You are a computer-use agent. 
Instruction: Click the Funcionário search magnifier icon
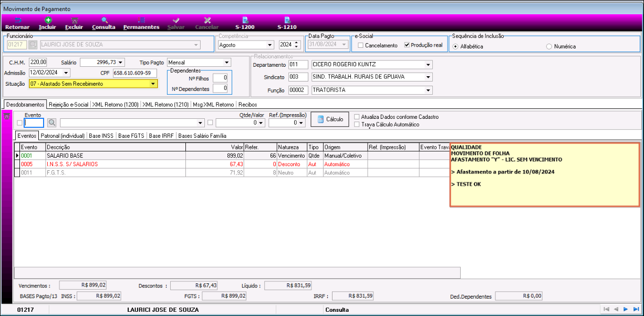(x=33, y=45)
